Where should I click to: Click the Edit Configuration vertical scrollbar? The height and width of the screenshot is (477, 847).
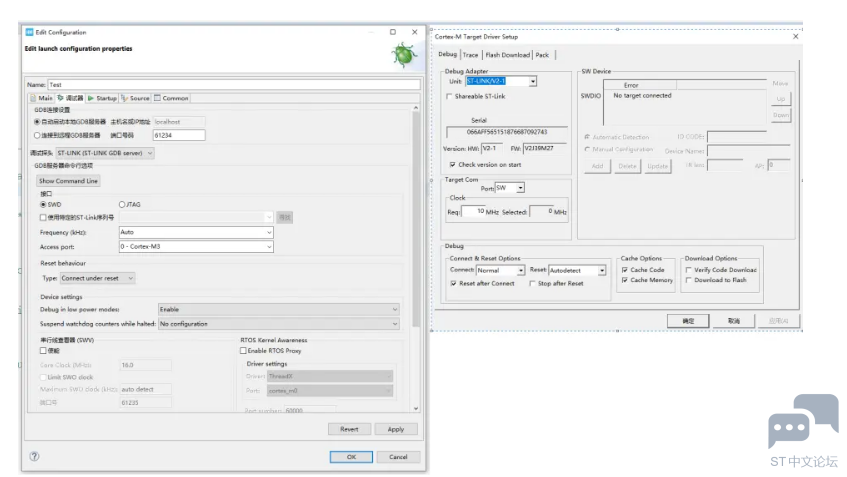click(416, 219)
